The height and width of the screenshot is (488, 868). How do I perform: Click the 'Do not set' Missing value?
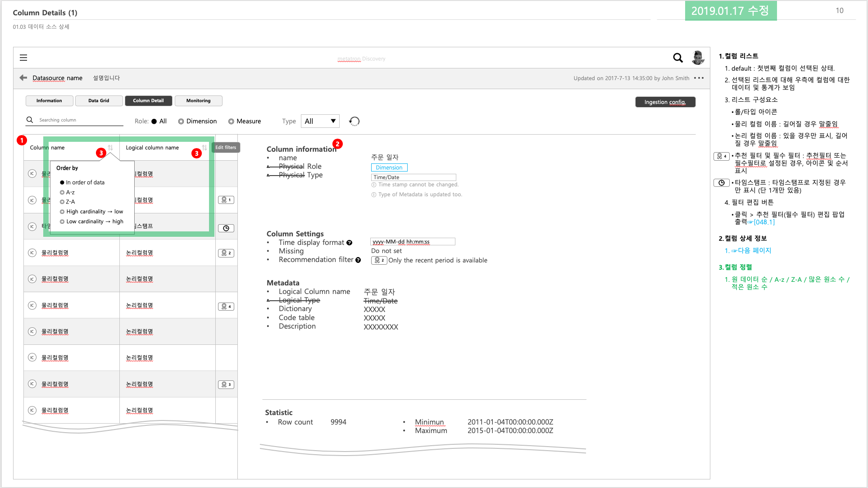pos(386,251)
